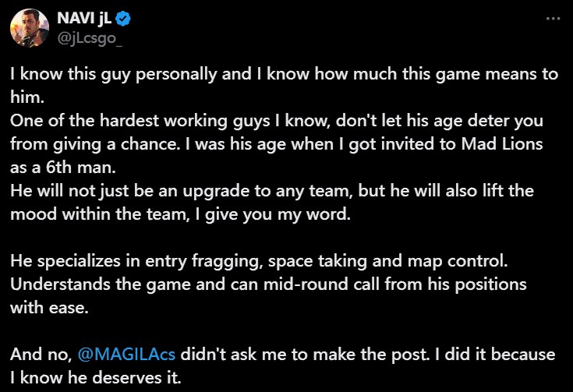
Task: Open the @MAGILAcs mention link
Action: (x=128, y=355)
